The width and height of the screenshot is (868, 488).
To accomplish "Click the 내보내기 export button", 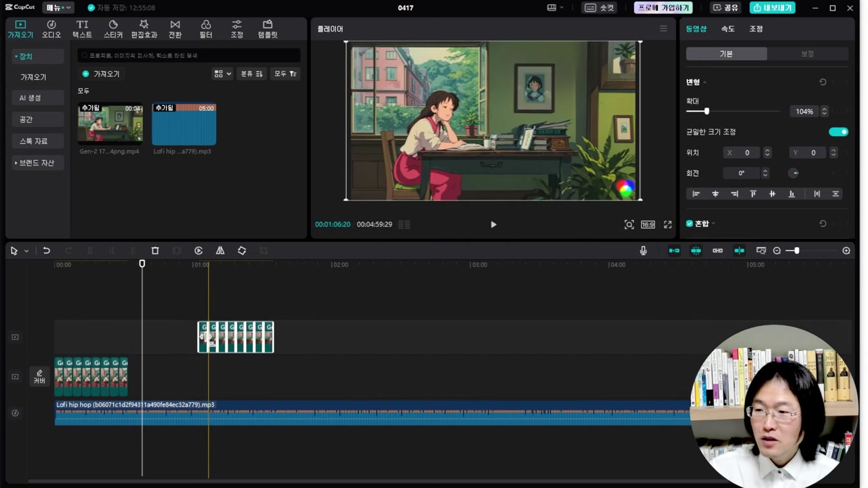I will point(772,8).
